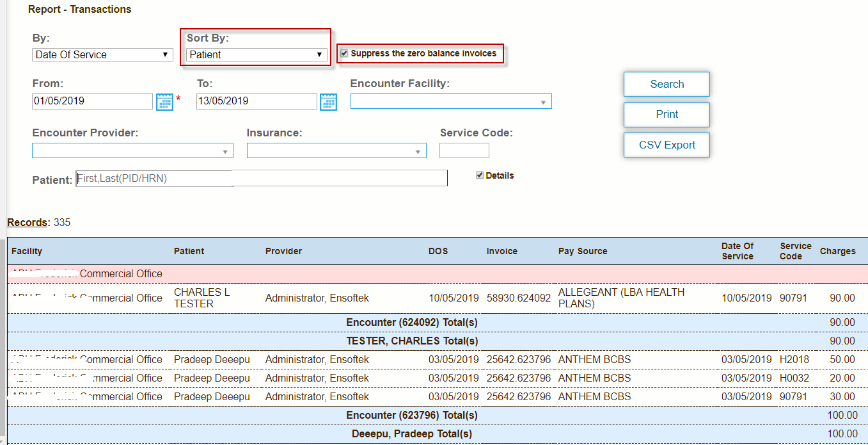Open the From date calendar picker
868x445 pixels.
165,102
